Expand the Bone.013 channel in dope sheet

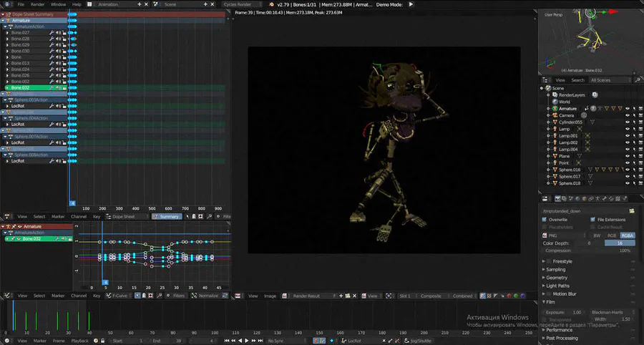click(x=8, y=63)
